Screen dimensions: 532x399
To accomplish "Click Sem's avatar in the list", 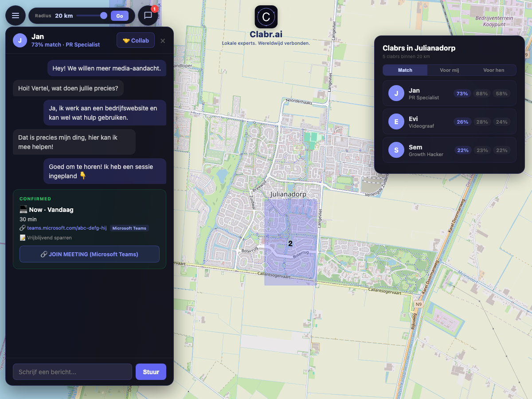I will [396, 150].
